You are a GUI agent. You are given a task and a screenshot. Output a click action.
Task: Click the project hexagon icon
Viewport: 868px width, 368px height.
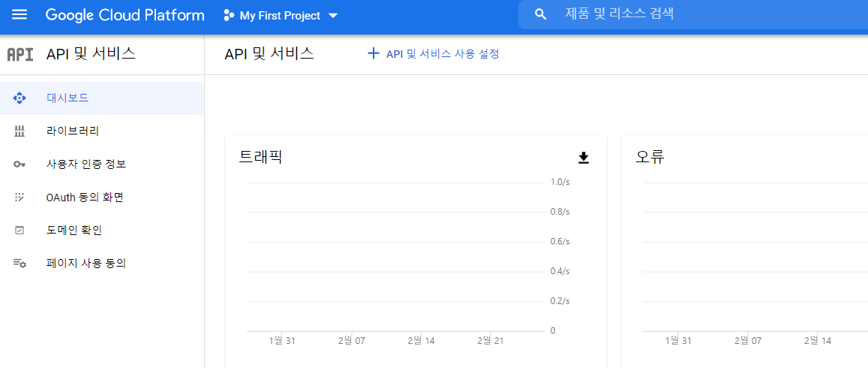point(229,15)
